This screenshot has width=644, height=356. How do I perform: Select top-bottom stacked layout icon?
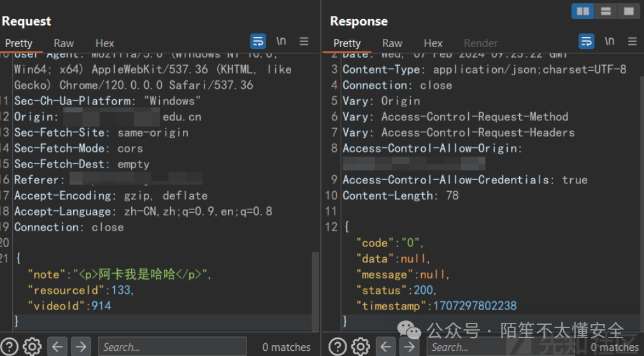606,11
